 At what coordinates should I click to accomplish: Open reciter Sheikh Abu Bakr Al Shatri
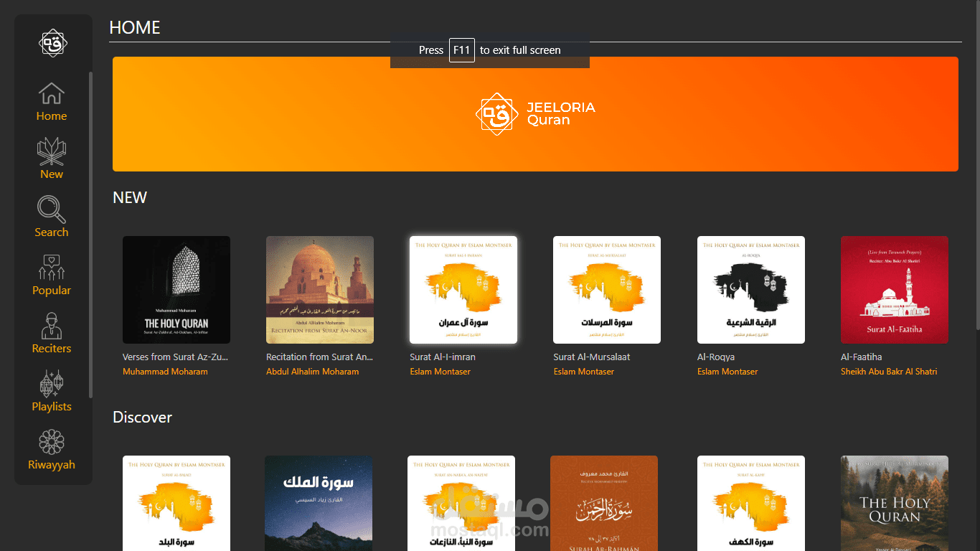click(889, 372)
